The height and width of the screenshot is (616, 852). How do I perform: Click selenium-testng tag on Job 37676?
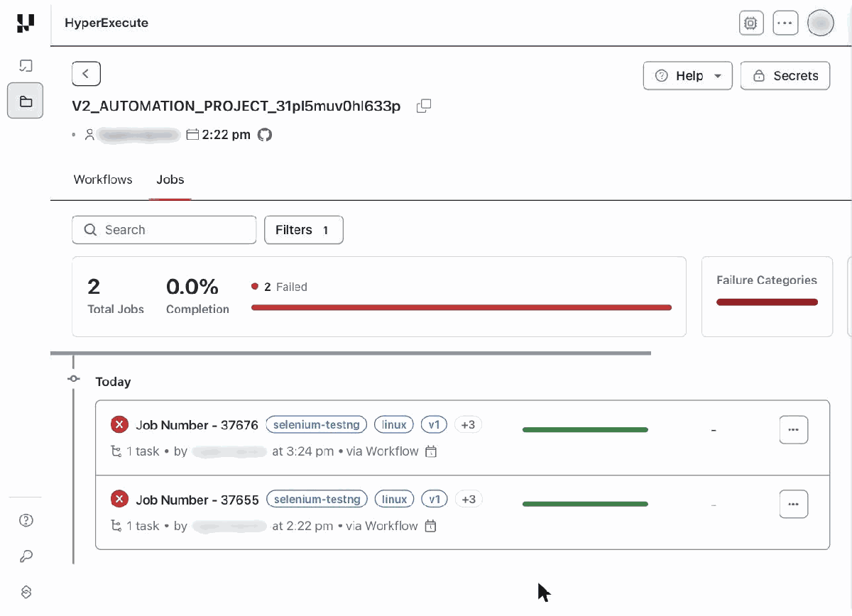[x=317, y=424]
